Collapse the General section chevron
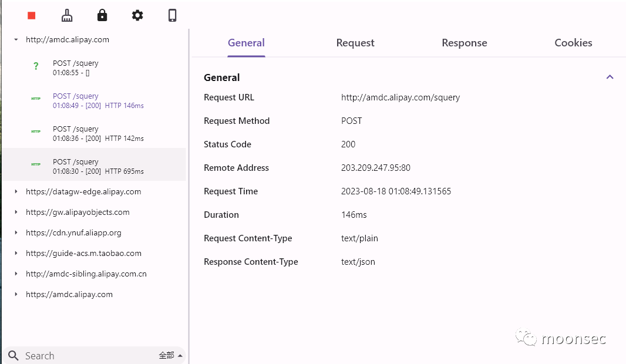This screenshot has height=364, width=626. click(610, 77)
